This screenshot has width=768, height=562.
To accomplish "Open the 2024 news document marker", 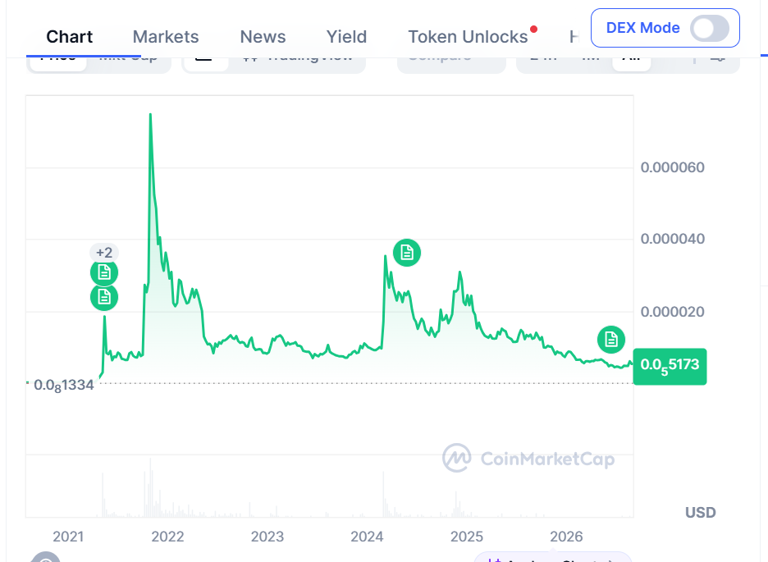I will (x=407, y=253).
